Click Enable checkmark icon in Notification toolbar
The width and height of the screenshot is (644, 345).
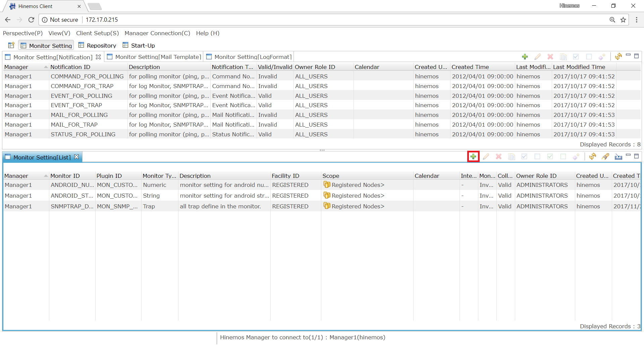[576, 57]
